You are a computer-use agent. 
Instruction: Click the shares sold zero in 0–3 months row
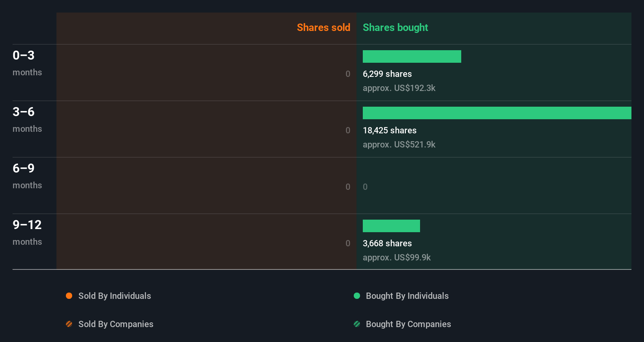[x=348, y=74]
